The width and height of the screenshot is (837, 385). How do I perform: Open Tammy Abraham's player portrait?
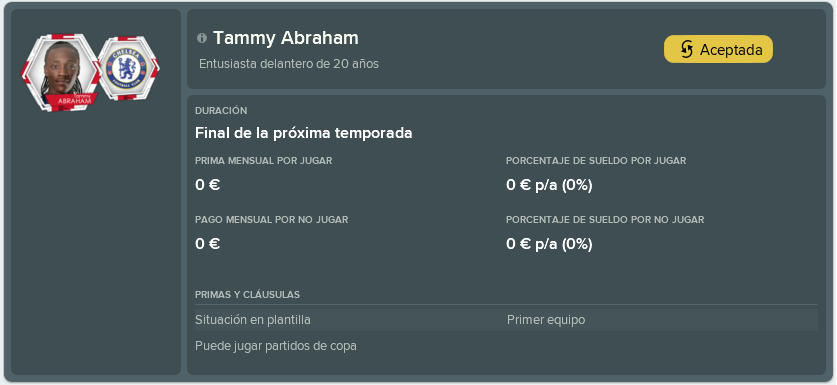coord(60,73)
